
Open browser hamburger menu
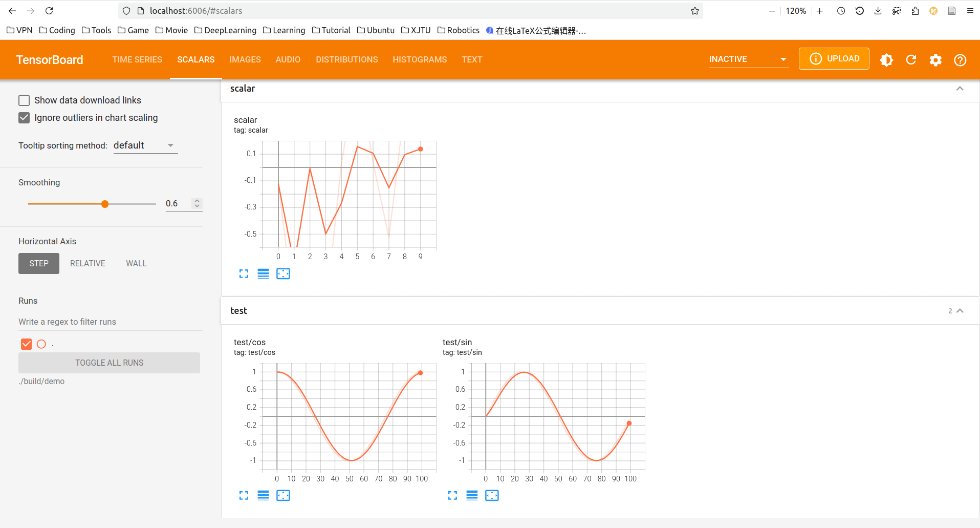[x=970, y=11]
